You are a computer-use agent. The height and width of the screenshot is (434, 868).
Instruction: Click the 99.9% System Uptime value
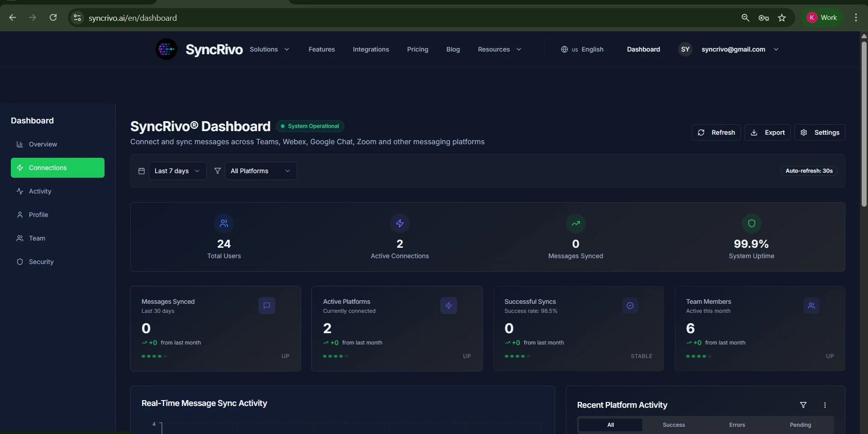click(751, 244)
